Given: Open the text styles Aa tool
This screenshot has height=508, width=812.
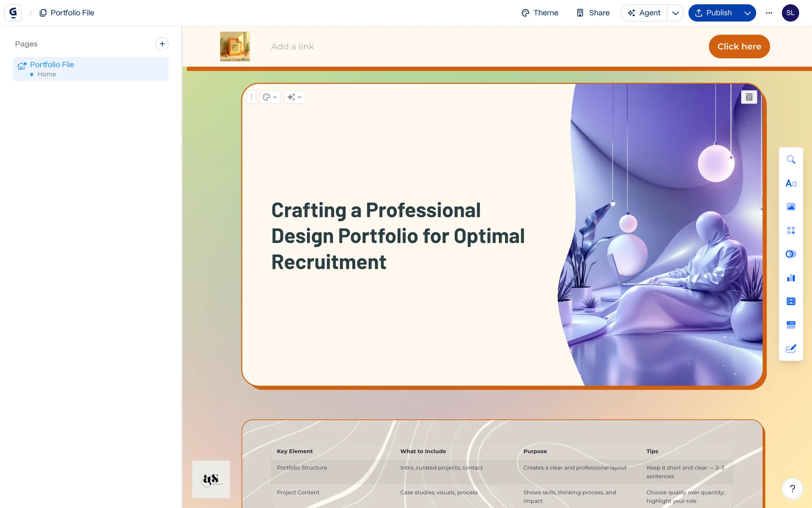Looking at the screenshot, I should [791, 183].
